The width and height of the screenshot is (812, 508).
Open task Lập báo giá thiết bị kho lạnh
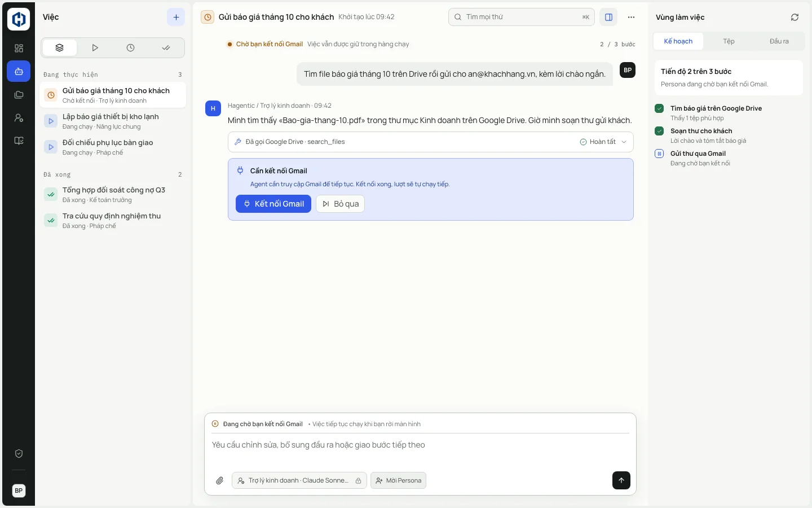pos(113,121)
